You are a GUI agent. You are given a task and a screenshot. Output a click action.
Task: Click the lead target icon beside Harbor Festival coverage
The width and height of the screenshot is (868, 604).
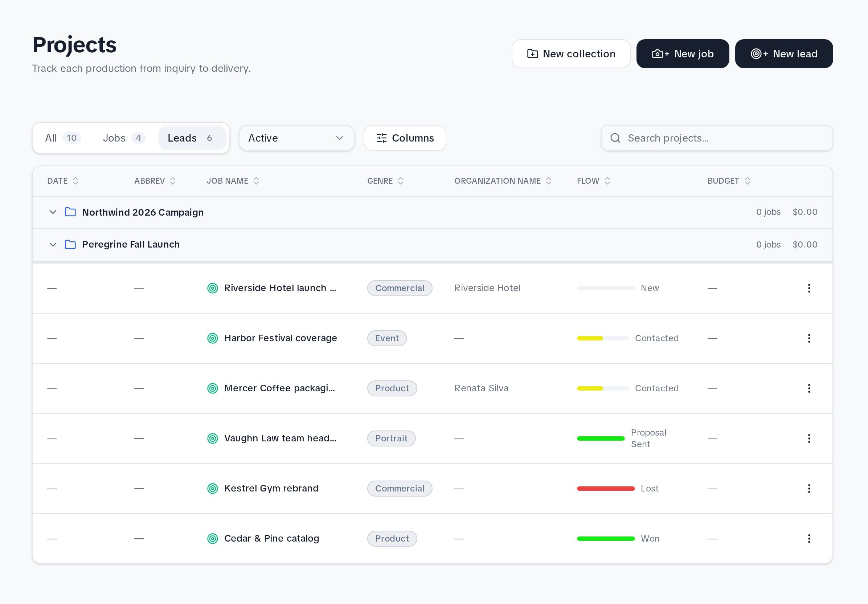213,338
